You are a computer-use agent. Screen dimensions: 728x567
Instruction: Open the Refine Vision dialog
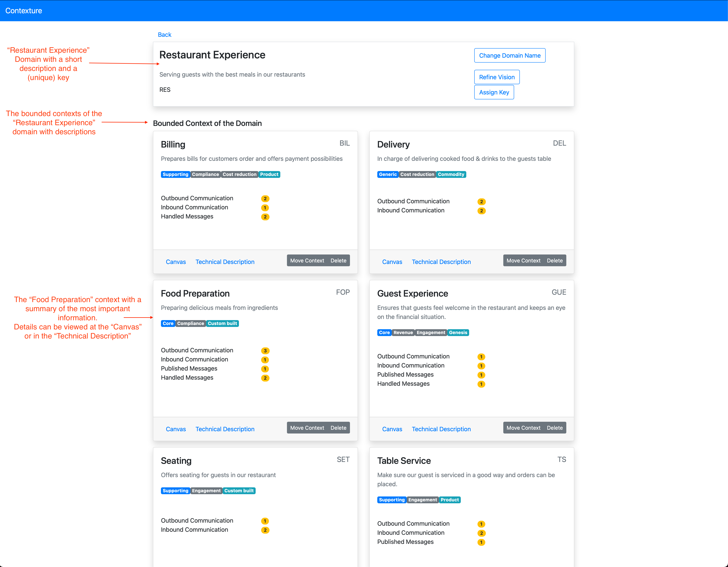pos(496,77)
